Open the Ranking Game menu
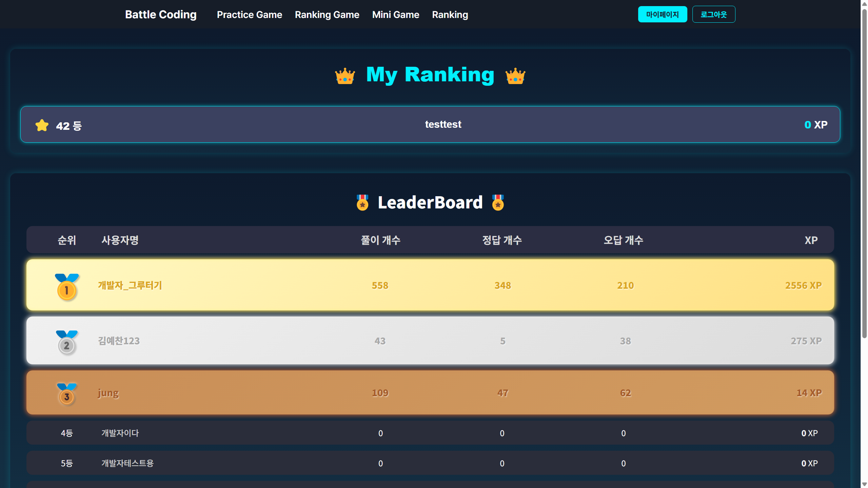Viewport: 868px width, 488px height. pos(327,15)
